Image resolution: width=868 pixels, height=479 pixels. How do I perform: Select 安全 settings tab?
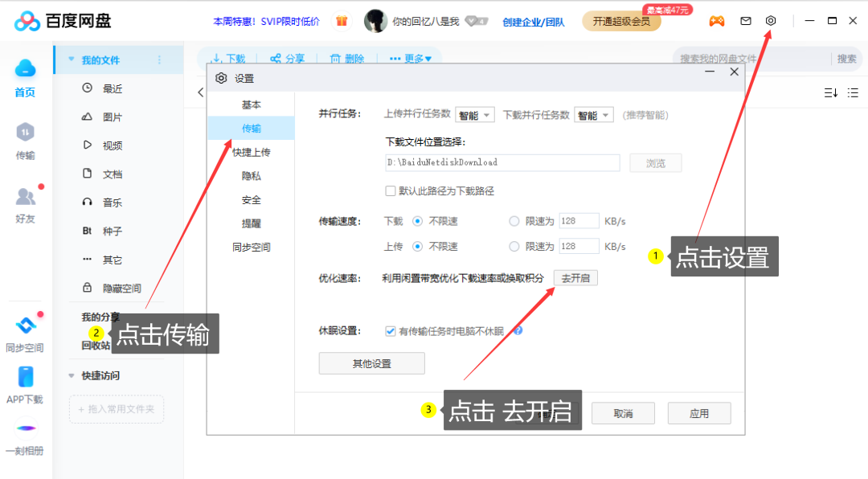tap(252, 200)
